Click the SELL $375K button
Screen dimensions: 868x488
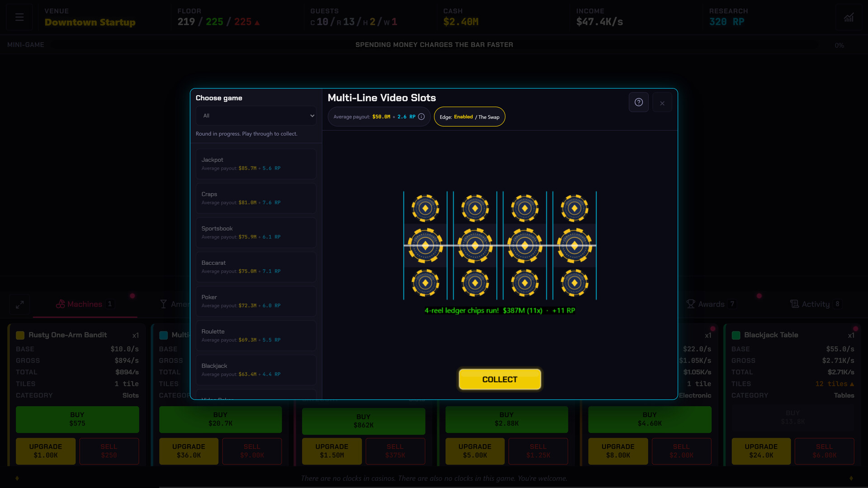click(x=395, y=451)
